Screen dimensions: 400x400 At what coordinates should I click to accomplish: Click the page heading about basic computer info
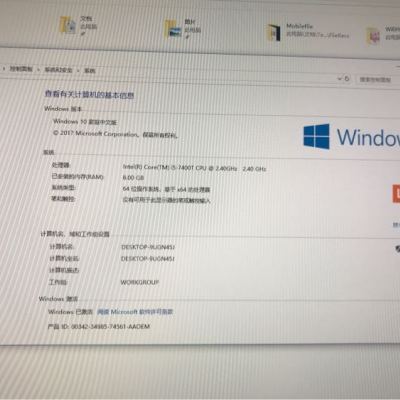coord(89,95)
